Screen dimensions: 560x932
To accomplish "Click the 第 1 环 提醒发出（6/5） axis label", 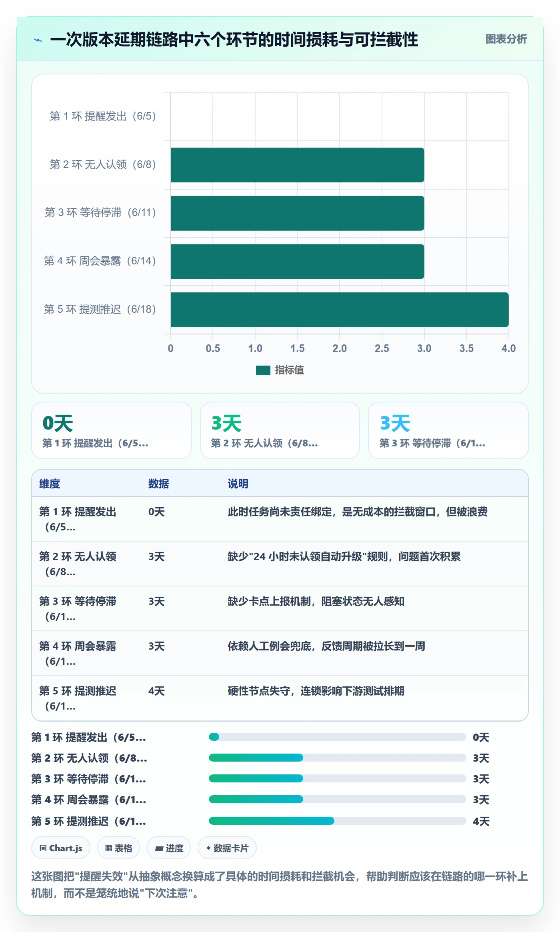I will pos(102,116).
